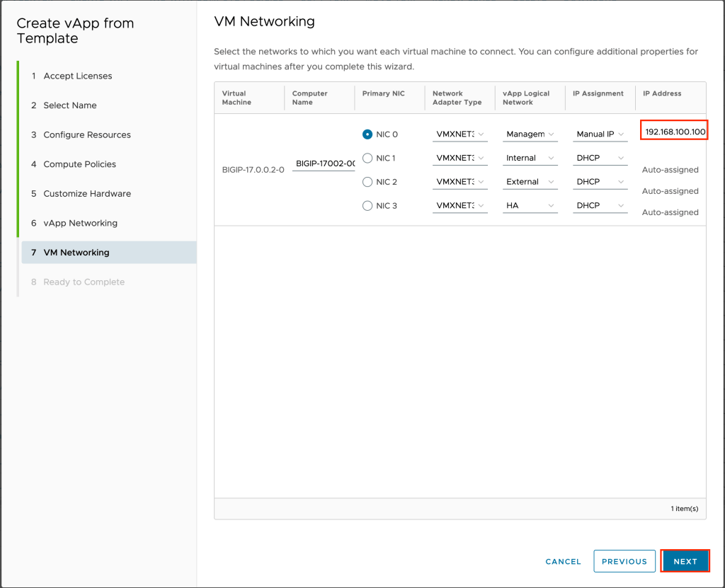Go to Customize Hardware step
The height and width of the screenshot is (588, 725).
point(86,193)
